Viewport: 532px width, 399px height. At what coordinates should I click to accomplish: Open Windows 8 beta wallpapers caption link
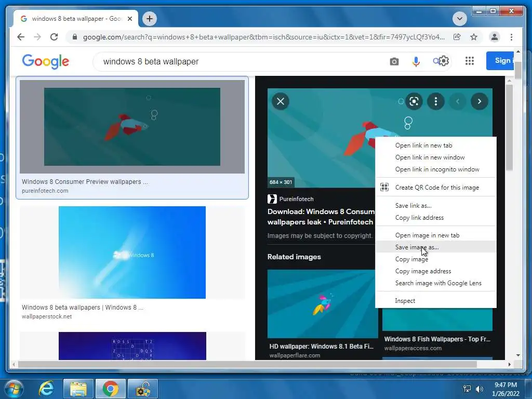83,308
